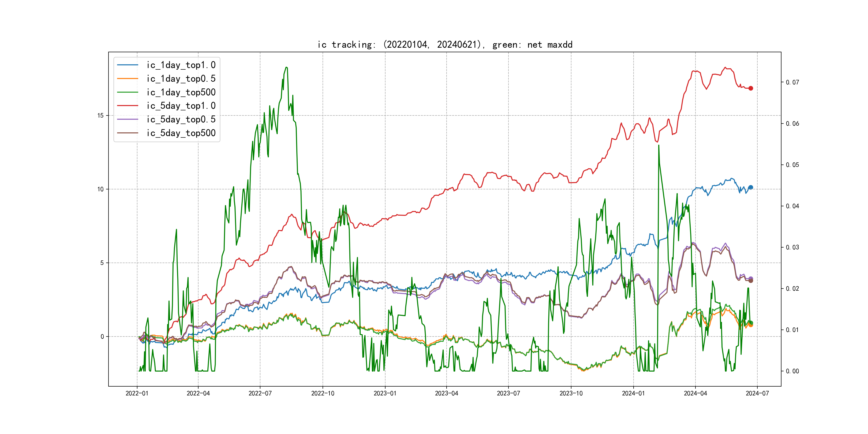The width and height of the screenshot is (868, 434).
Task: Click the 2022-07 x-axis date label
Action: pos(260,393)
